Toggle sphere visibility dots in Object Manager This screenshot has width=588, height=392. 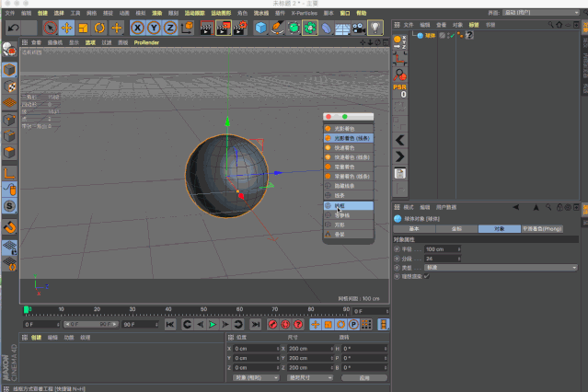[x=447, y=35]
